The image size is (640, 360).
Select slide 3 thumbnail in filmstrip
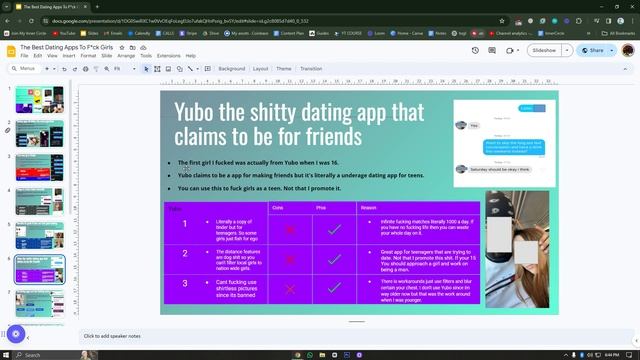tap(40, 167)
